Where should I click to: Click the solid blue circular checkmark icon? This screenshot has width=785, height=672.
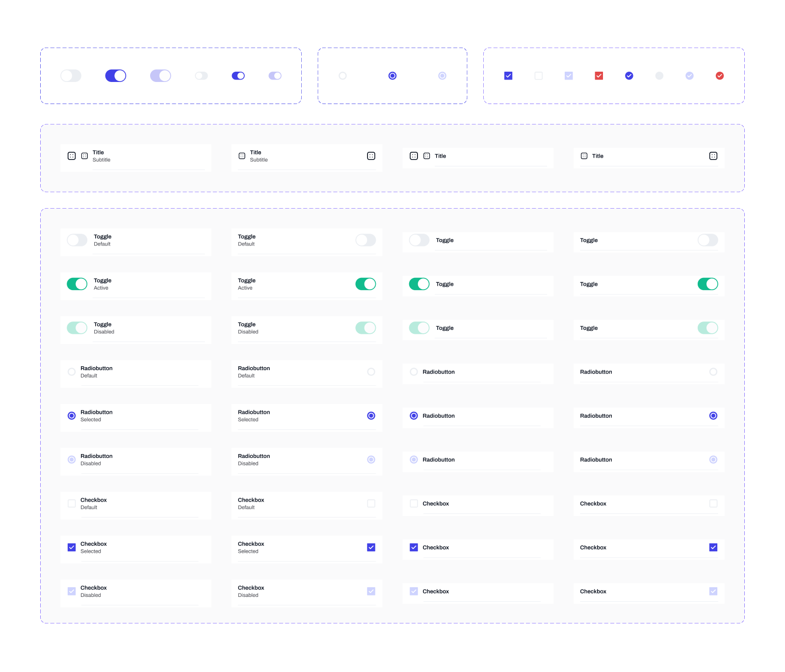tap(629, 76)
